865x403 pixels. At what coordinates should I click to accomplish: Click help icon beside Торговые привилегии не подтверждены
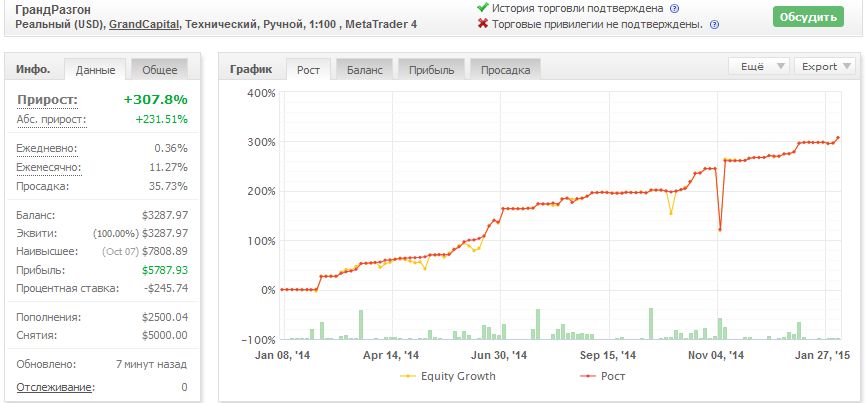(714, 25)
